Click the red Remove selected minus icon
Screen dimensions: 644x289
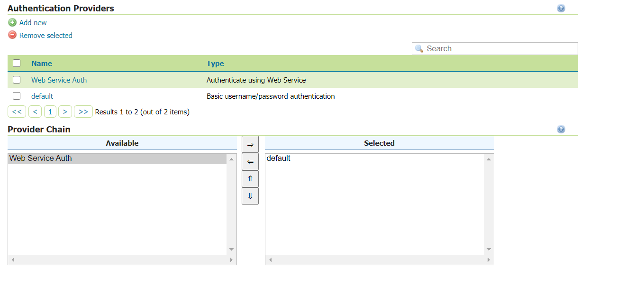pos(12,35)
